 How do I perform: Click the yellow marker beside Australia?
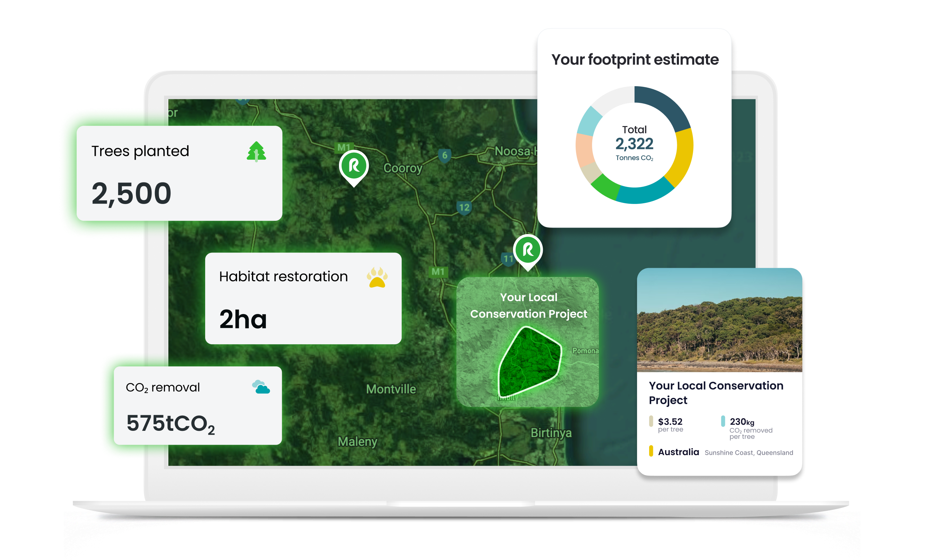[651, 451]
